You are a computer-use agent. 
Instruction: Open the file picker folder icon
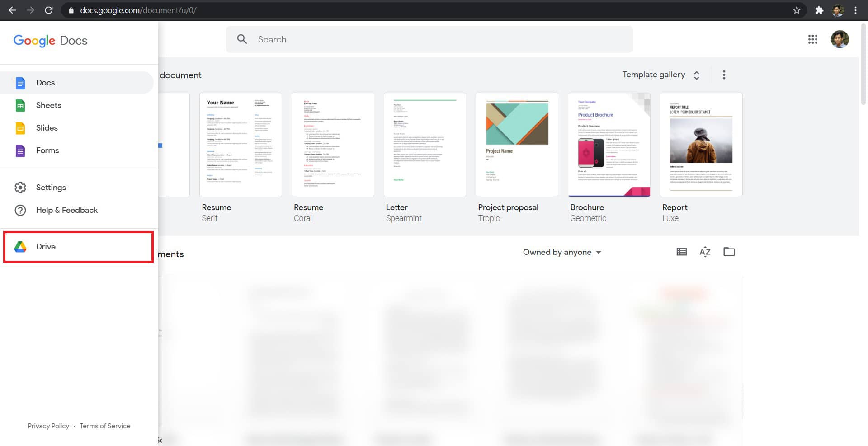pyautogui.click(x=729, y=252)
